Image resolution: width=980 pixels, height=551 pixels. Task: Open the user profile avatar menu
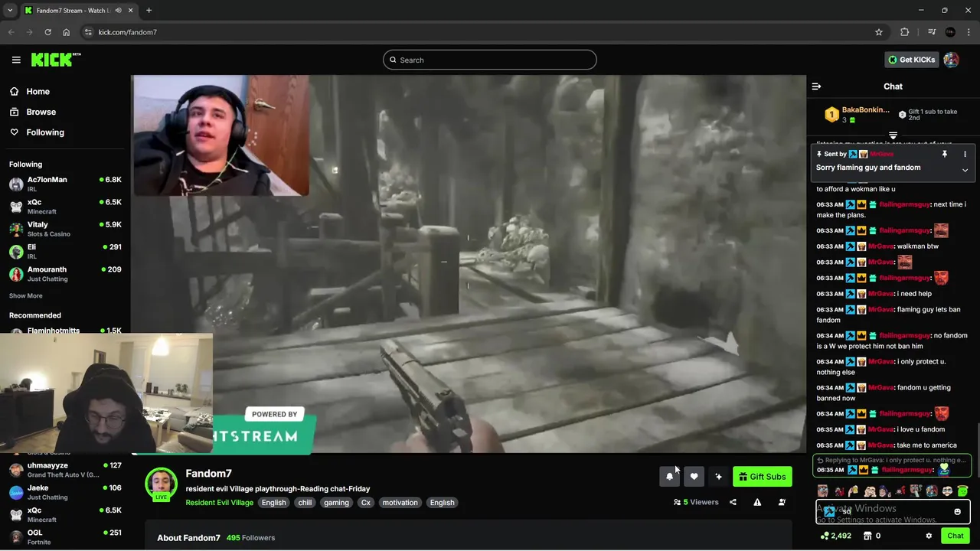[951, 60]
